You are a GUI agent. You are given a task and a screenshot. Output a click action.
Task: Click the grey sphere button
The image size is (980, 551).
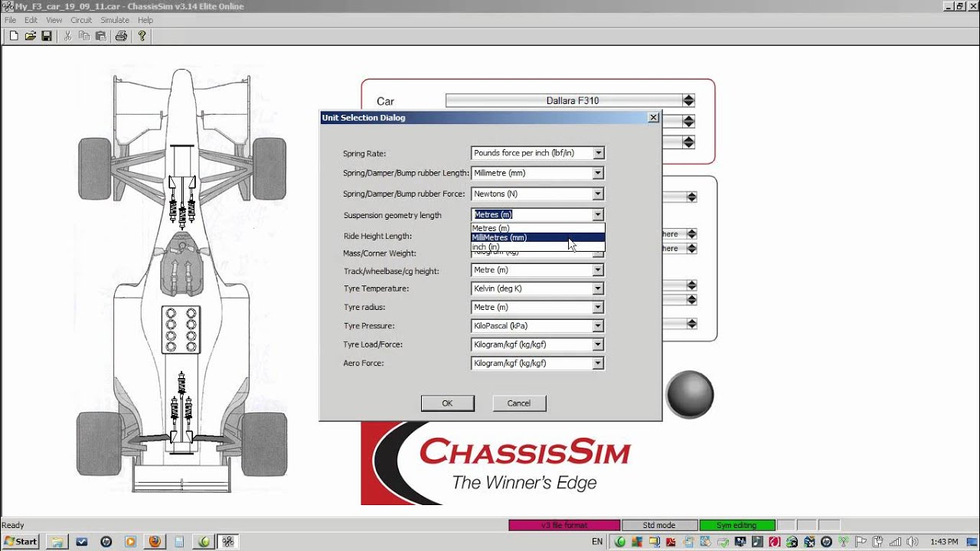tap(690, 395)
